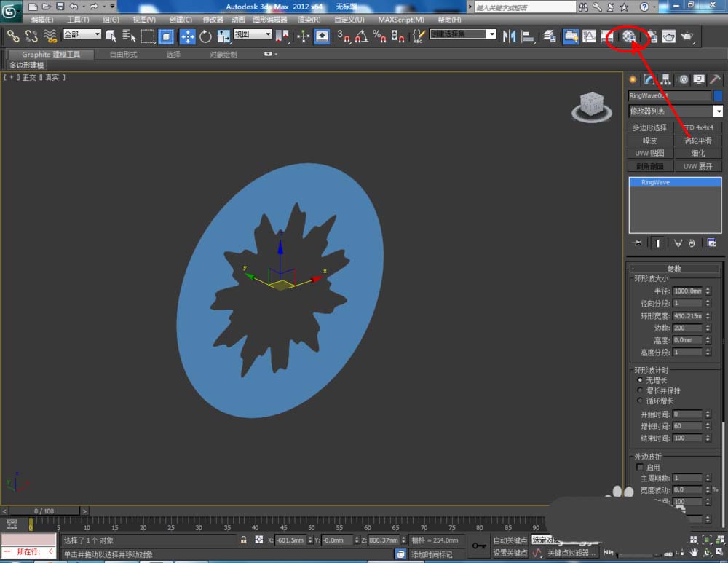728x563 pixels.
Task: Click the 涡轮平滑 modifier button
Action: [x=698, y=141]
